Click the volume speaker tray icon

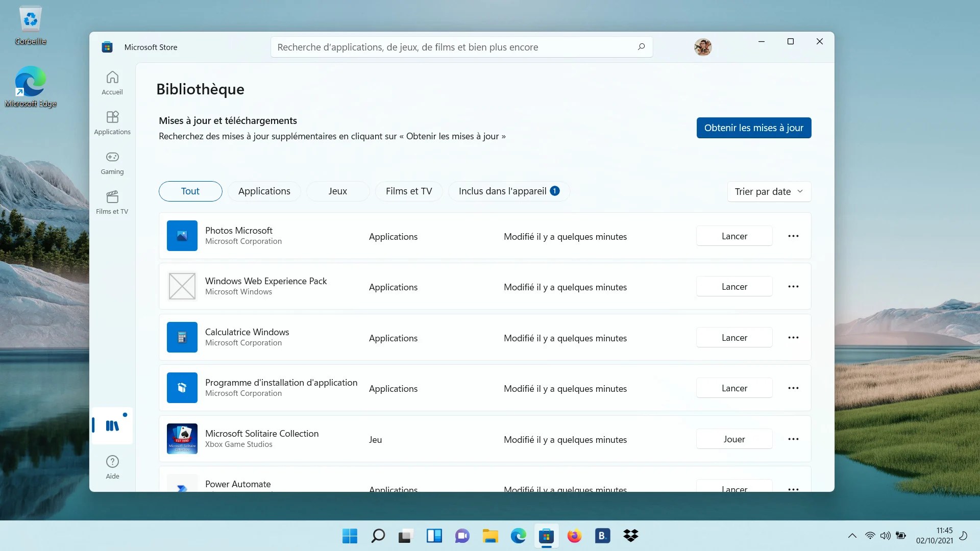pyautogui.click(x=885, y=536)
